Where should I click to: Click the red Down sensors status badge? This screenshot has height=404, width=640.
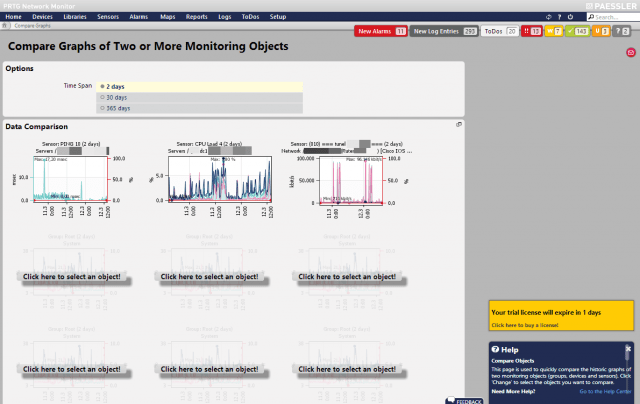pos(535,32)
